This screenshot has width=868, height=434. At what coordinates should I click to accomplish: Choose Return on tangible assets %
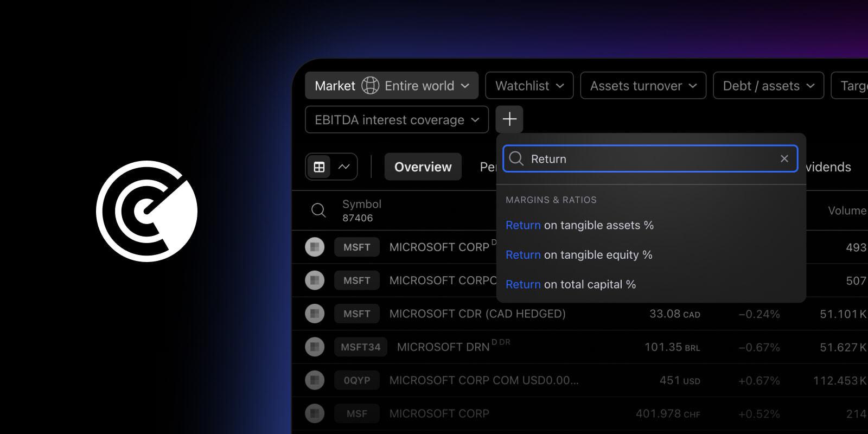pos(579,225)
